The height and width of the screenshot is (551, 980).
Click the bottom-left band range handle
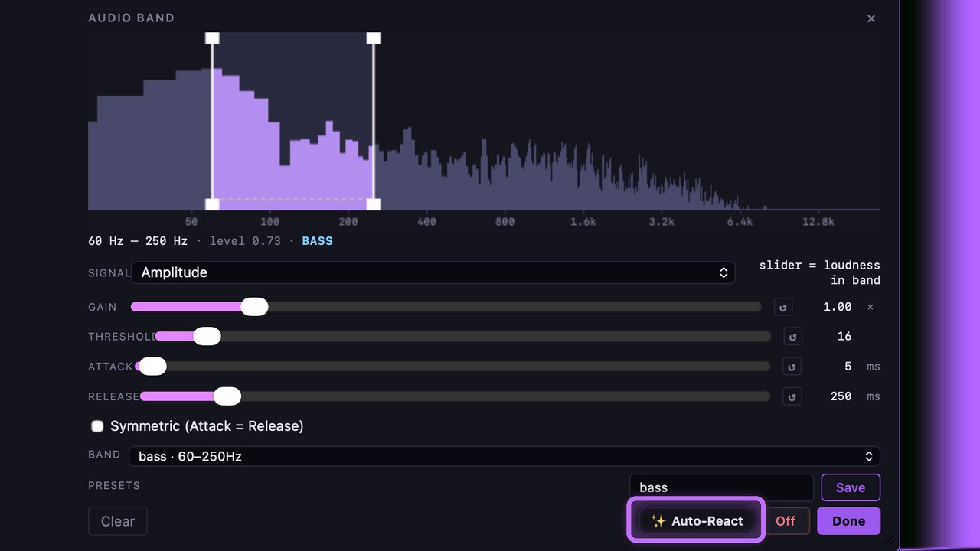(212, 204)
